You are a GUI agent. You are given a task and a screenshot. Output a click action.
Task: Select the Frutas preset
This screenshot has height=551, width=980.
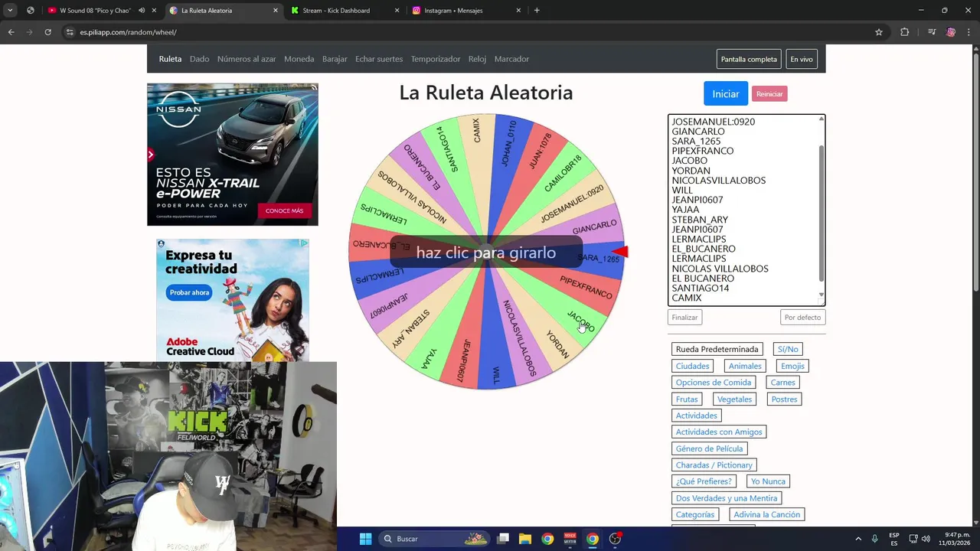point(687,399)
